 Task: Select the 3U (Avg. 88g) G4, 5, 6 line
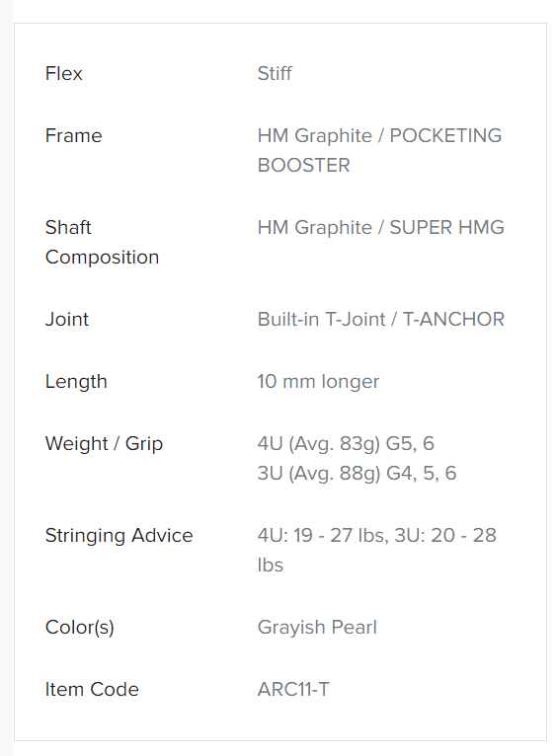pyautogui.click(x=357, y=474)
